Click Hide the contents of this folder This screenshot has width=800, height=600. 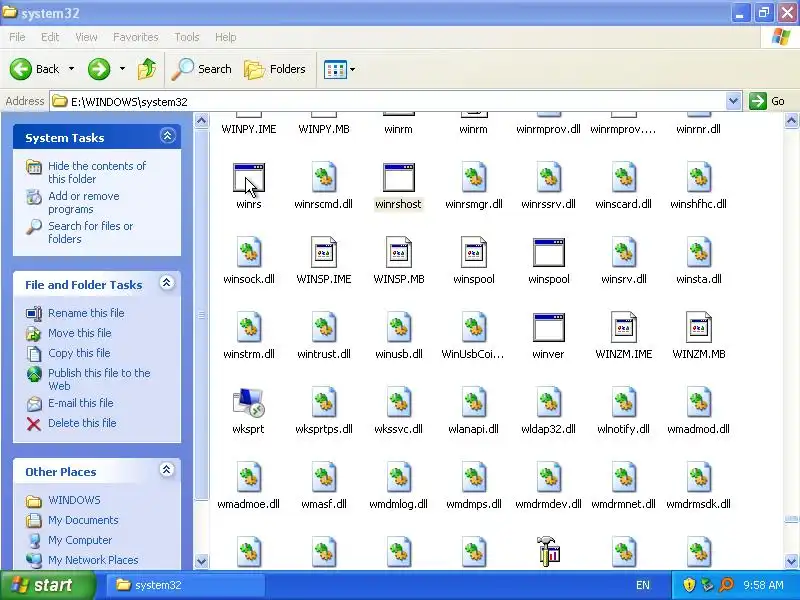click(x=97, y=172)
